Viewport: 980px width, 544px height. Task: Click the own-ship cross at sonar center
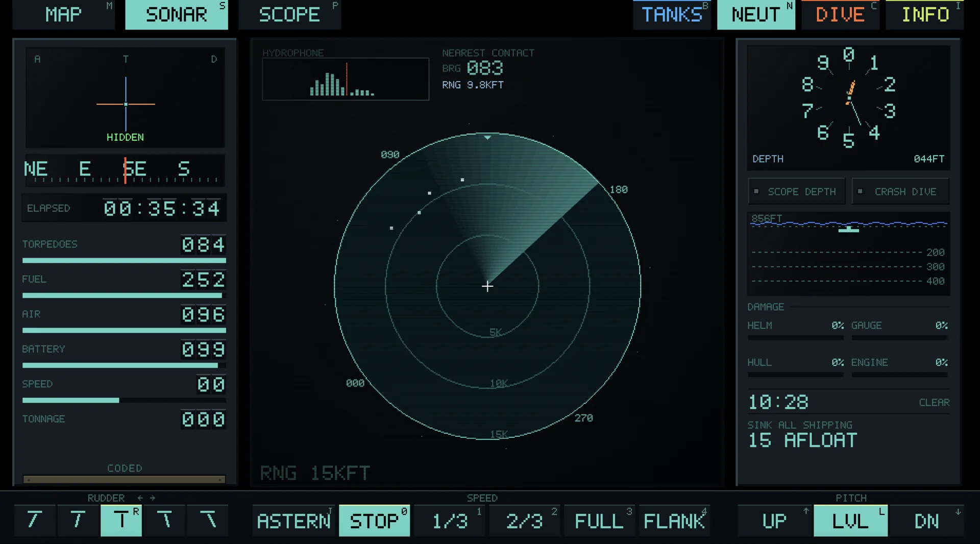(x=487, y=286)
